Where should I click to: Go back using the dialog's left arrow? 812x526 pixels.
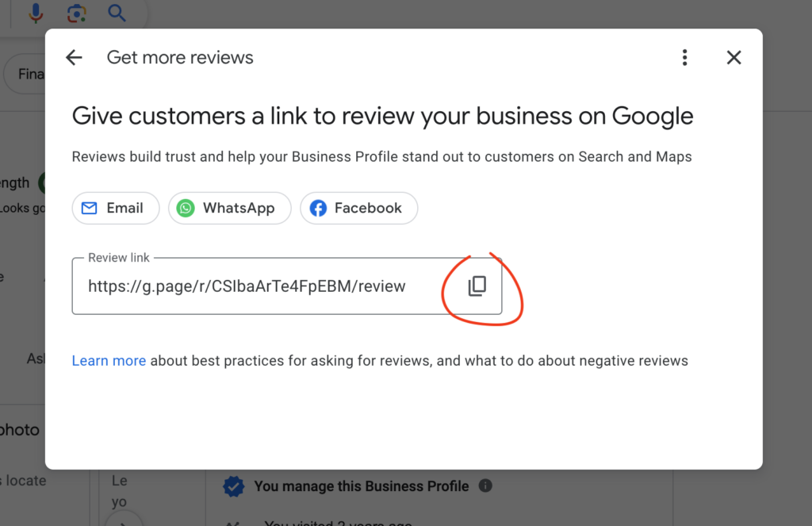pos(74,57)
